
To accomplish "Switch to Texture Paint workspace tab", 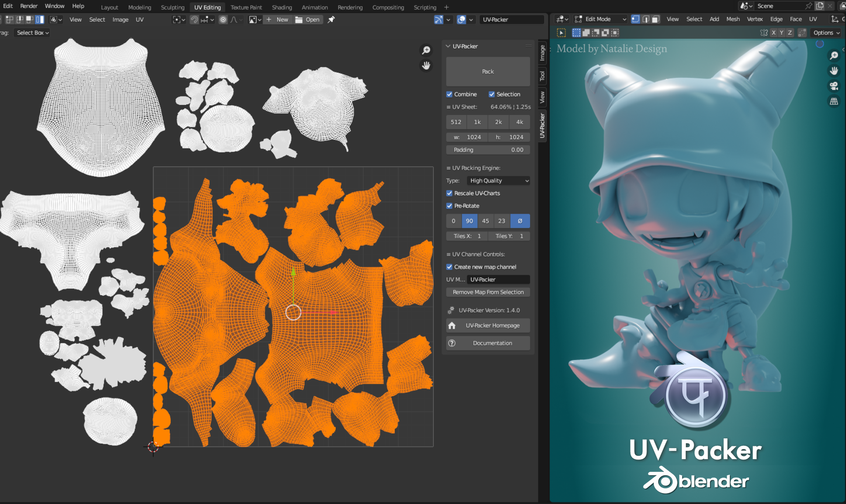I will 246,7.
